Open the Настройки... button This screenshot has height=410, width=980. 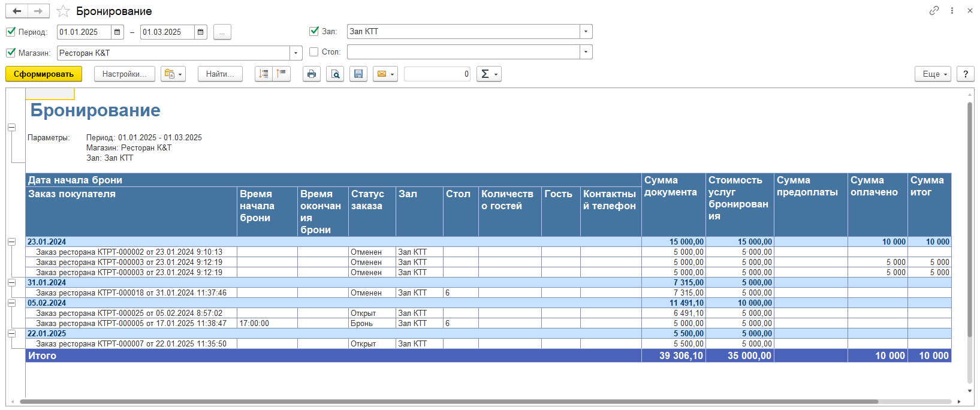(x=124, y=74)
